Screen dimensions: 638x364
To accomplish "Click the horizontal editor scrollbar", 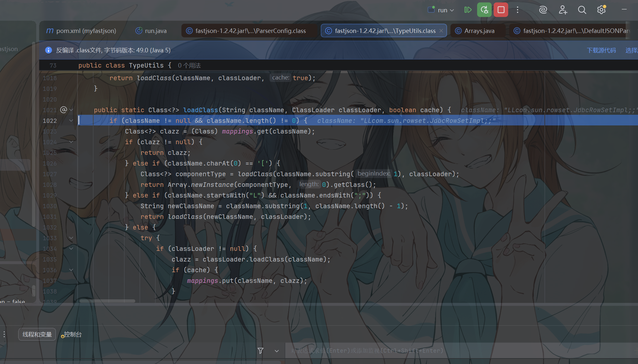I will click(107, 301).
